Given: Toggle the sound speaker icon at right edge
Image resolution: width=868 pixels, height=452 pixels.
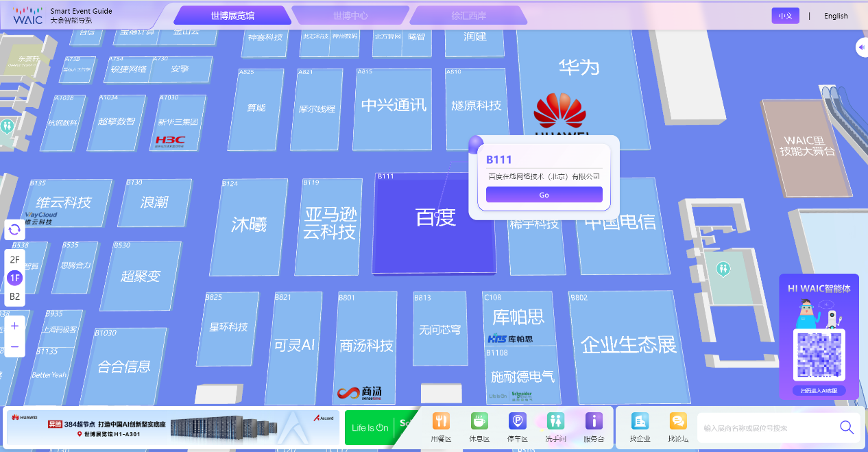Looking at the screenshot, I should pos(861,47).
